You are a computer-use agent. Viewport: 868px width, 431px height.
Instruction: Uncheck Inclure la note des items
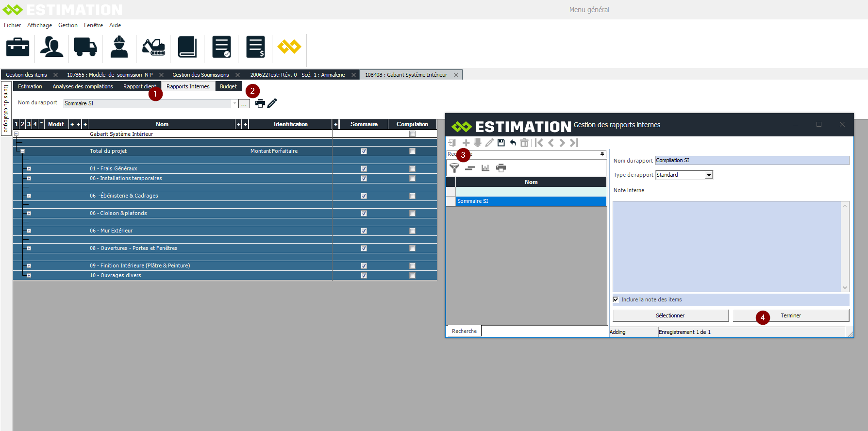click(616, 299)
